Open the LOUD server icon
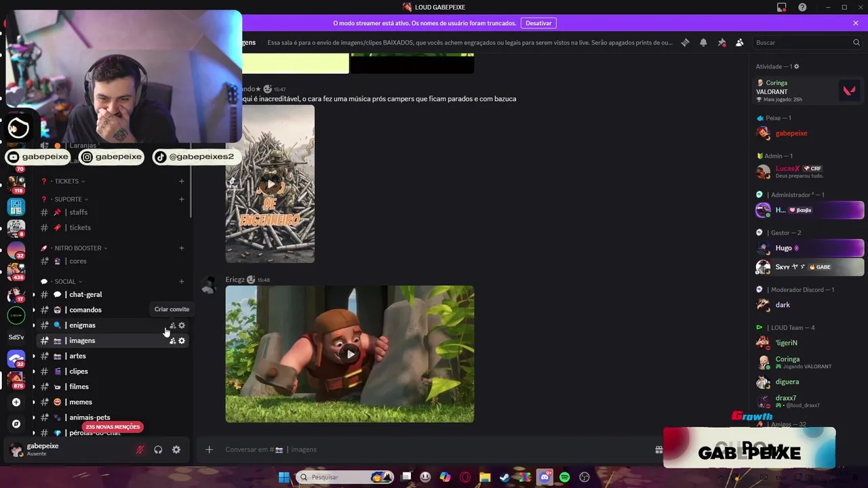Screen dimensions: 868x488 pyautogui.click(x=16, y=315)
